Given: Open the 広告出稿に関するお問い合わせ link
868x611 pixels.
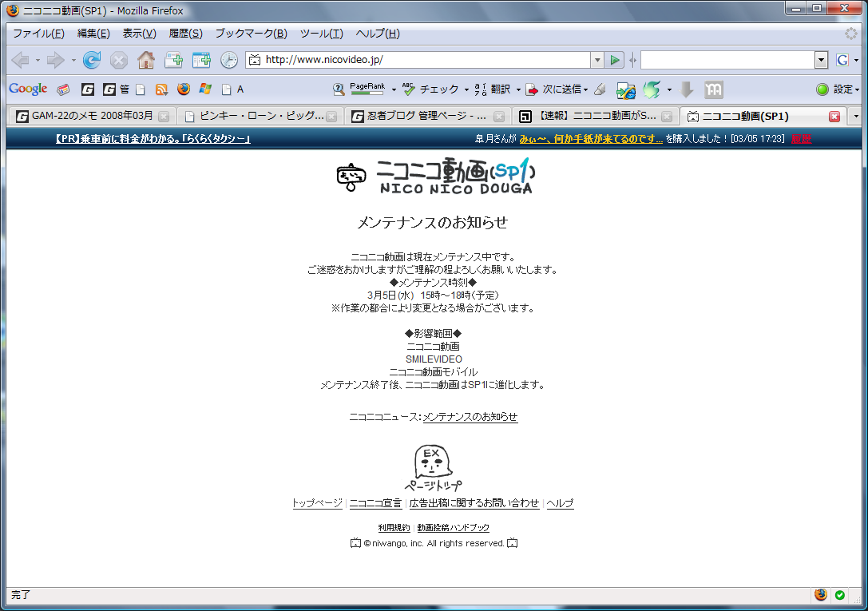Looking at the screenshot, I should click(474, 503).
